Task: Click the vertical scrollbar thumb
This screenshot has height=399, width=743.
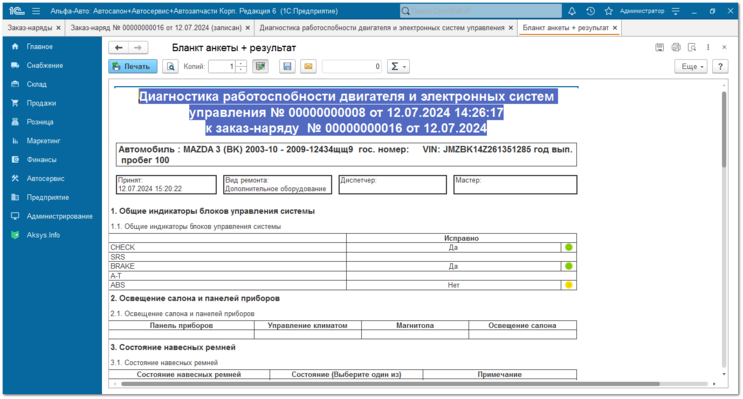Action: (x=724, y=129)
